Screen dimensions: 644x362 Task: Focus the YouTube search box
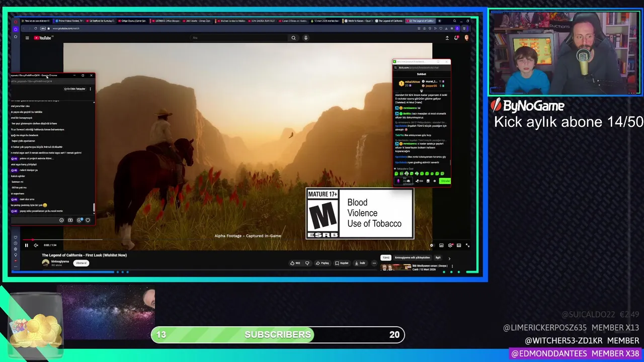point(239,38)
